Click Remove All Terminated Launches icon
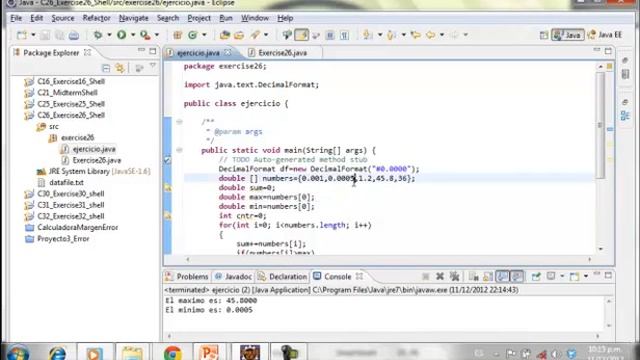 454,277
